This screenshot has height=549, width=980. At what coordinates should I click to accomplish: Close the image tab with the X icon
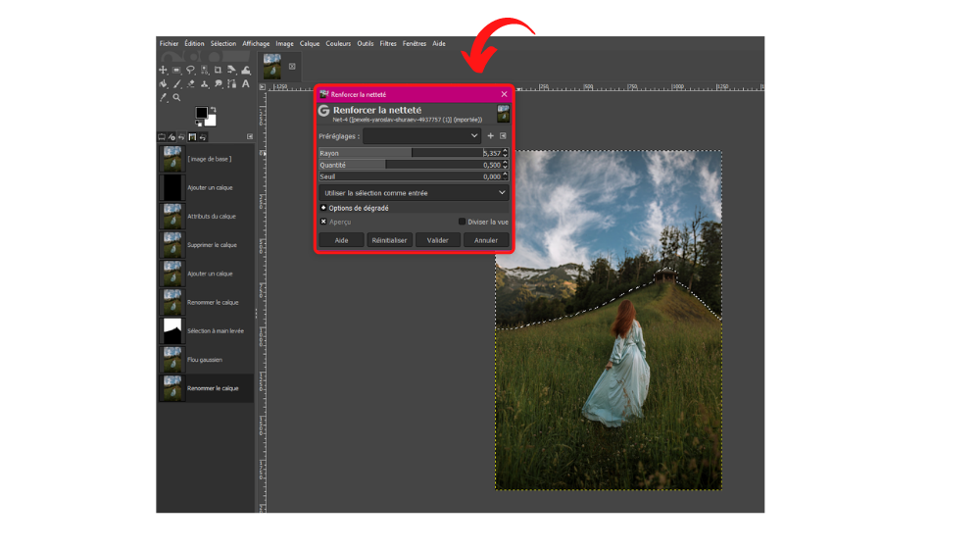(292, 67)
